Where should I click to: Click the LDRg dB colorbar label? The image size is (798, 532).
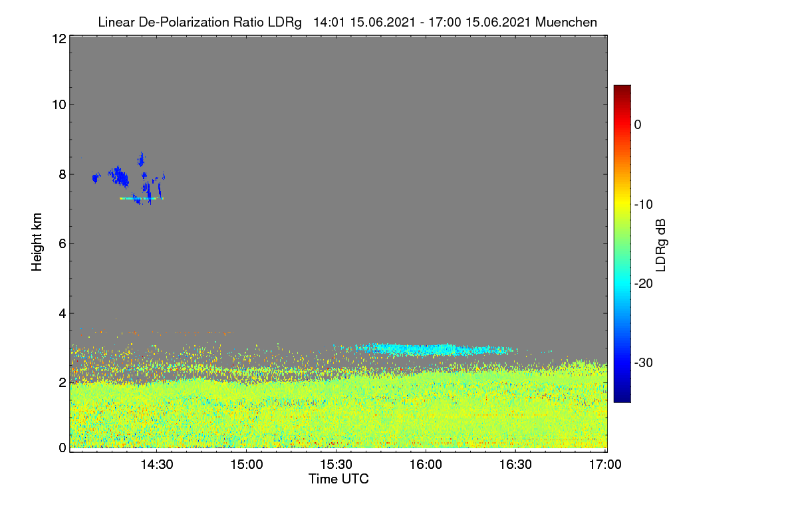click(x=661, y=245)
